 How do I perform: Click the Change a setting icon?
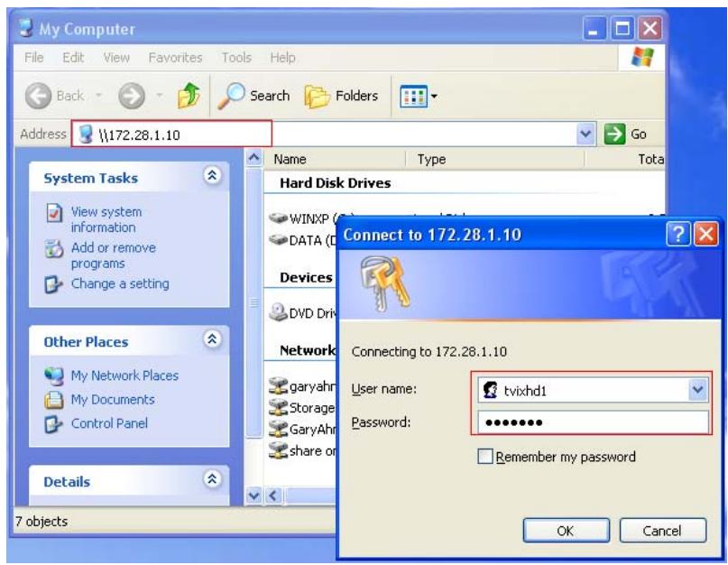(53, 284)
